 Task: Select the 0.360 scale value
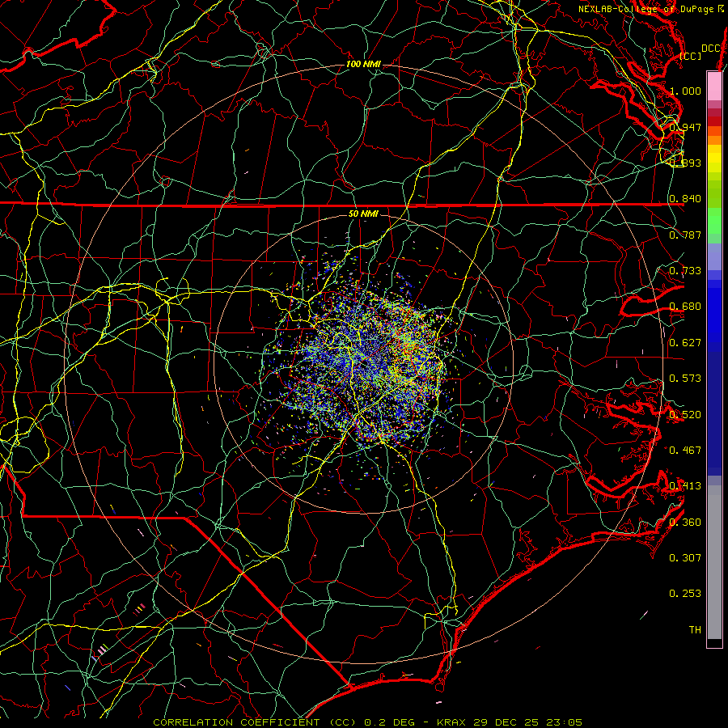click(x=685, y=522)
